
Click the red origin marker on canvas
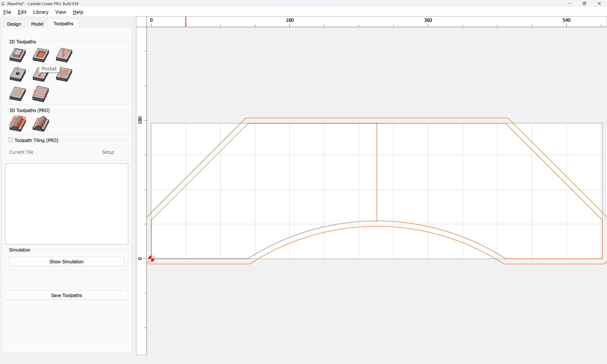click(151, 258)
